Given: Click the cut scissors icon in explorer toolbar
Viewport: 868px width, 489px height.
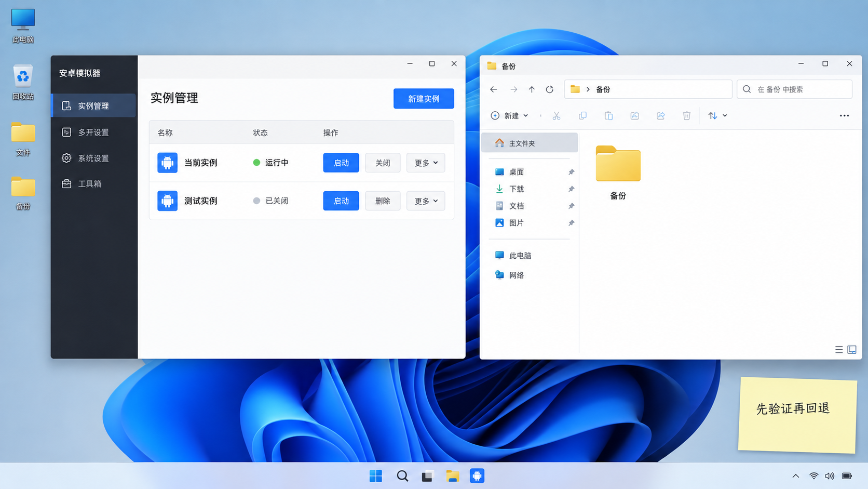Looking at the screenshot, I should [x=557, y=115].
